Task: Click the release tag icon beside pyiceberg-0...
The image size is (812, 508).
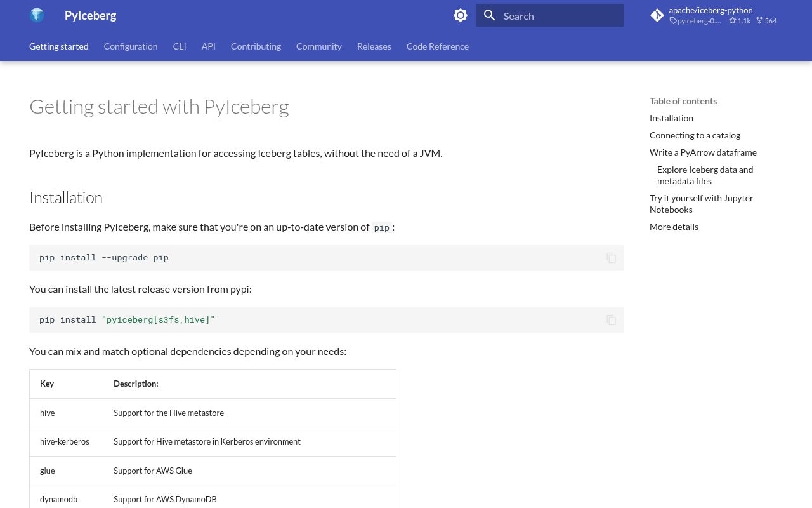Action: coord(673,21)
